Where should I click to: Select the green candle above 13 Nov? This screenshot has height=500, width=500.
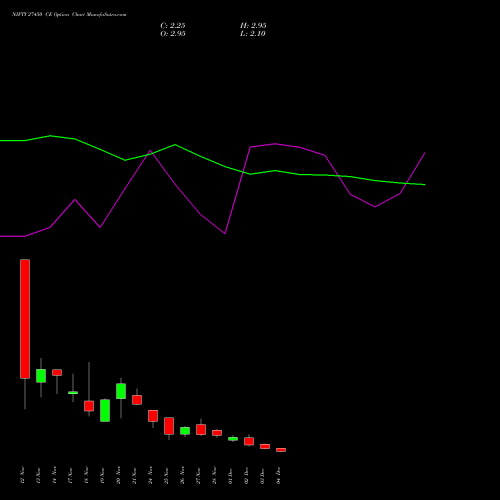[x=41, y=376]
